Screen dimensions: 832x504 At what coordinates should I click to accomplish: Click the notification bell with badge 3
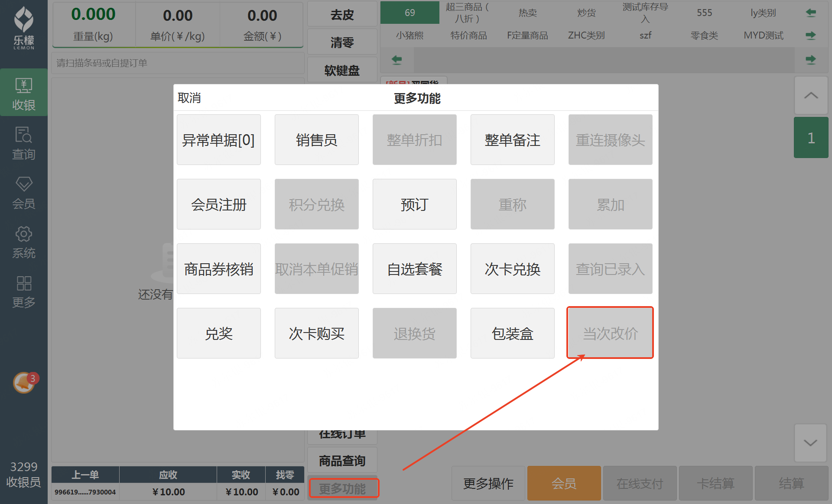tap(24, 382)
